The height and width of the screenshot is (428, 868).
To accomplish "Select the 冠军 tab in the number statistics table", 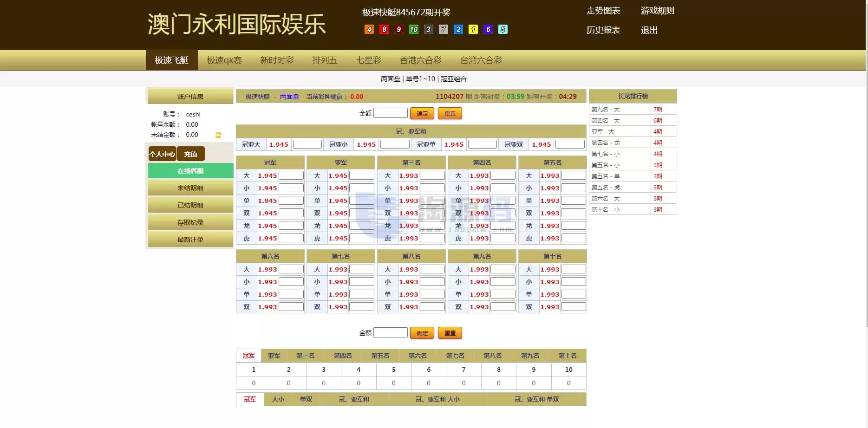I will tap(248, 356).
